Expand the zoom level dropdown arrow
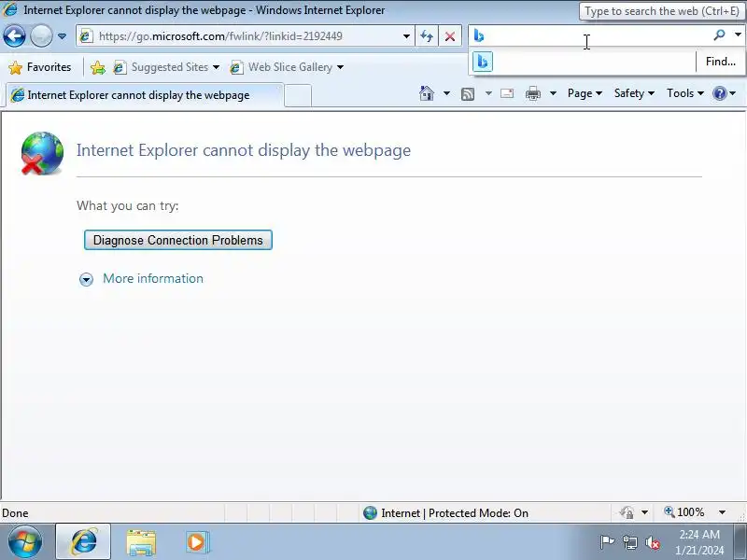 (x=722, y=512)
